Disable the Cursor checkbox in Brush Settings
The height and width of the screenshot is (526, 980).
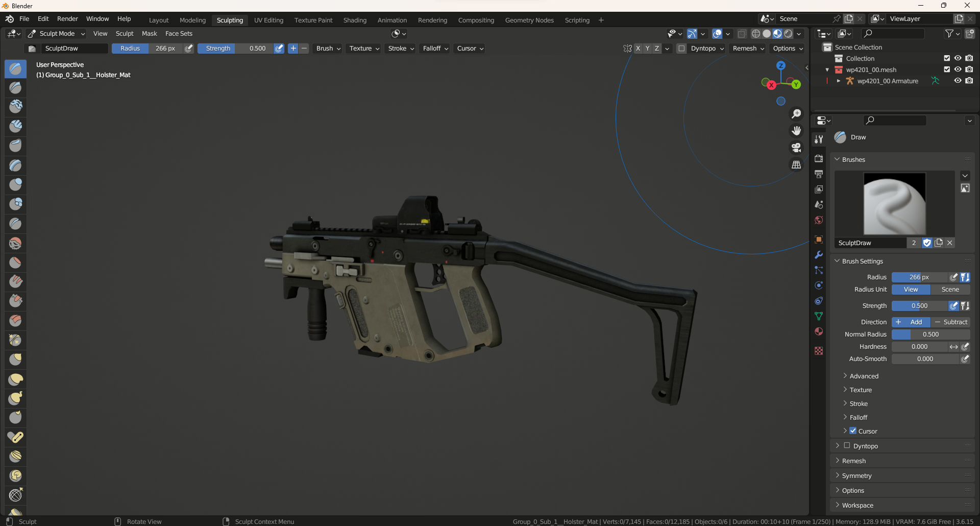point(853,431)
